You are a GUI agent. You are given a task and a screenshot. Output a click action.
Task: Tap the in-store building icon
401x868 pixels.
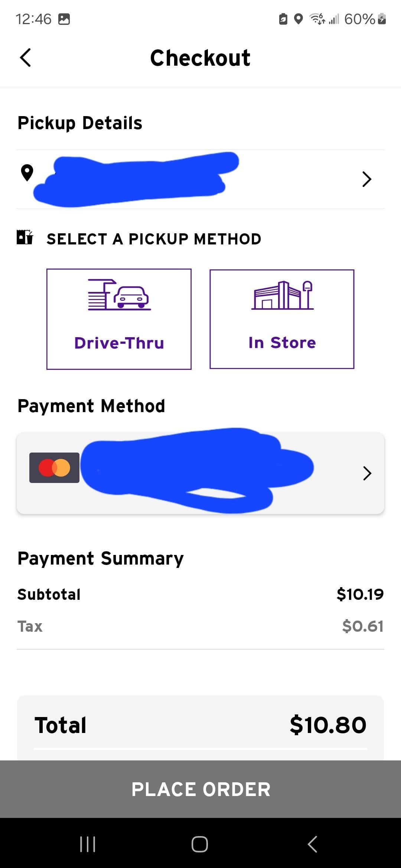(282, 295)
